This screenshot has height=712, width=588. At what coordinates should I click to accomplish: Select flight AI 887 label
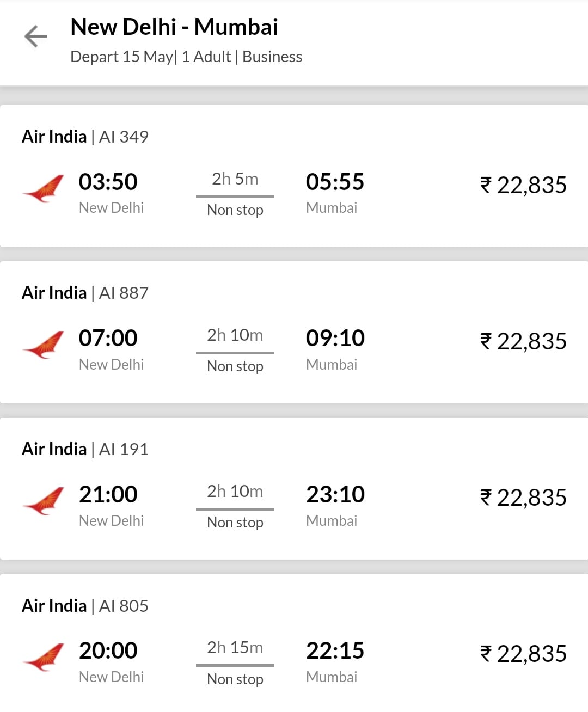tap(85, 293)
